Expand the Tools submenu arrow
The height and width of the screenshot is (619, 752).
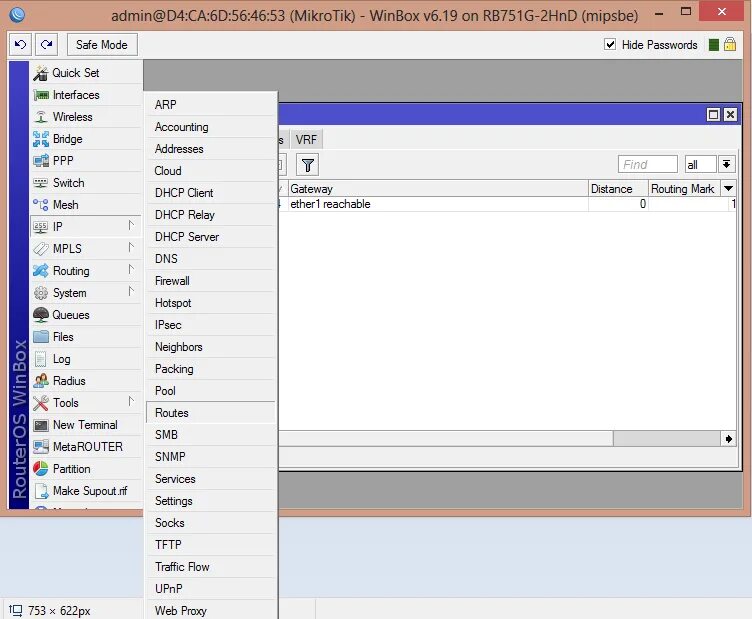[131, 402]
